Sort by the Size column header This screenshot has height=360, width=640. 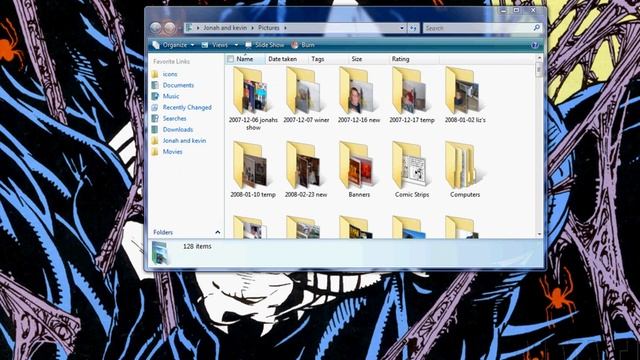tap(357, 59)
